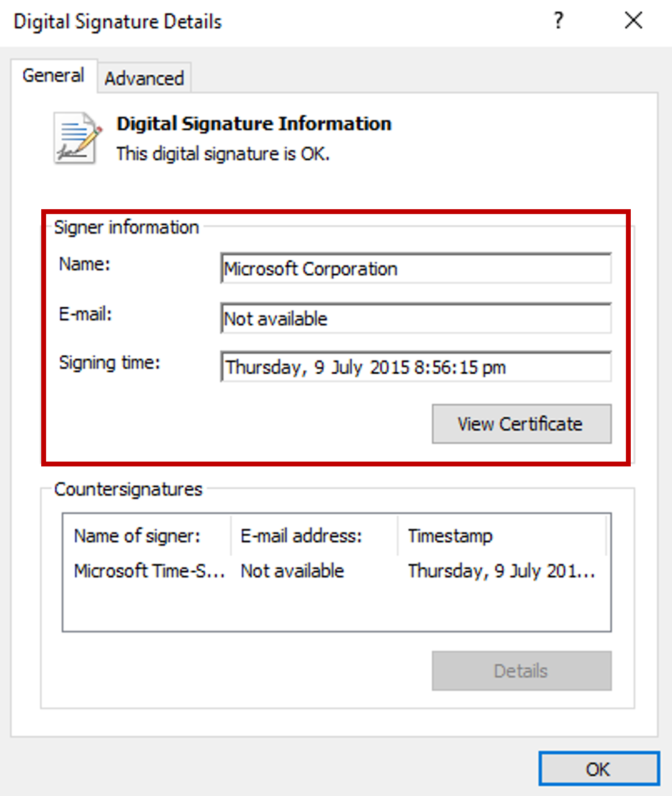Click the countersignature Not available e-mail cell
This screenshot has height=796, width=672.
click(x=292, y=571)
